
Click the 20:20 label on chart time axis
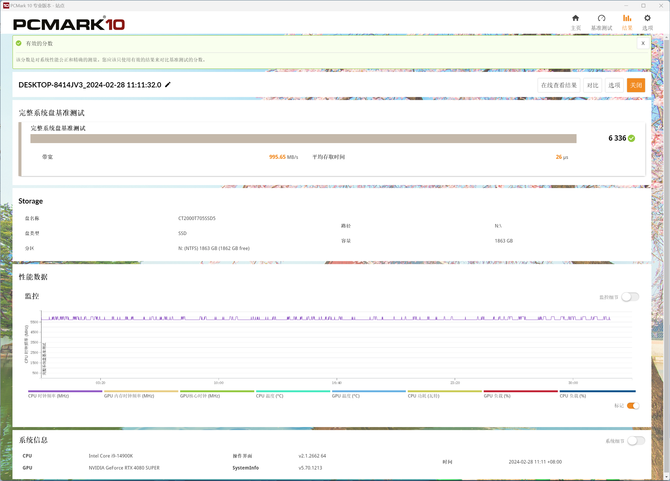(455, 383)
